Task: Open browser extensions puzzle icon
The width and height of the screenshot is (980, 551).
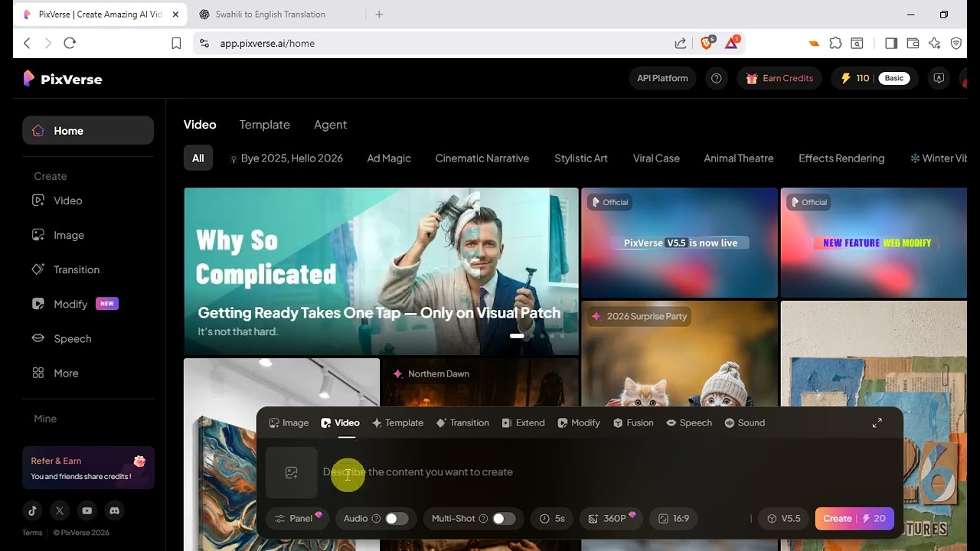Action: pos(835,44)
